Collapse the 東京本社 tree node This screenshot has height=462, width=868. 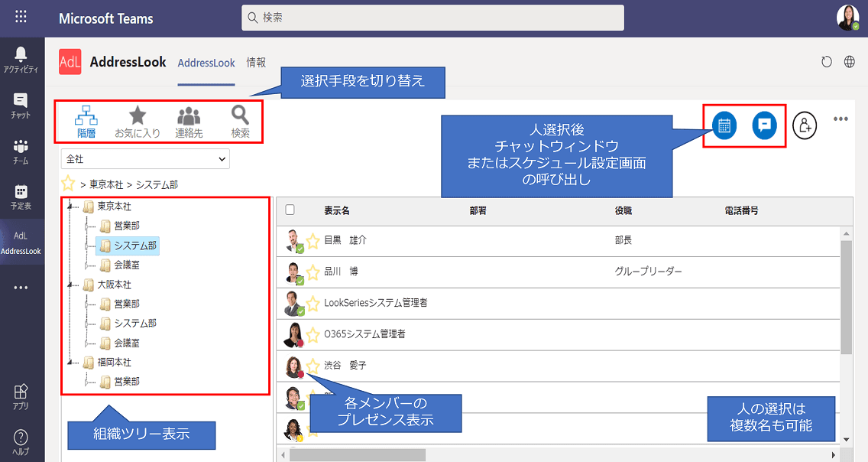tap(68, 207)
